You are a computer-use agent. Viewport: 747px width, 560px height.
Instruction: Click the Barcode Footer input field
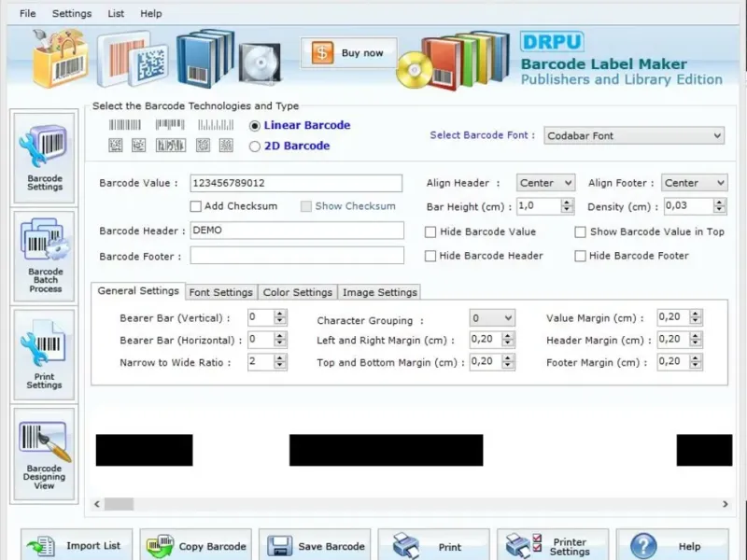click(297, 255)
